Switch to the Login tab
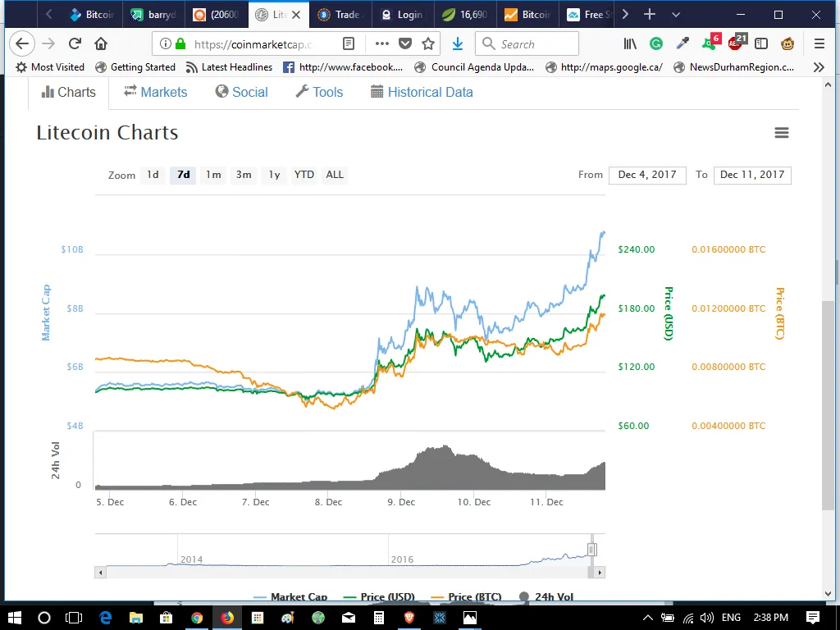Viewport: 840px width, 630px height. coord(403,15)
